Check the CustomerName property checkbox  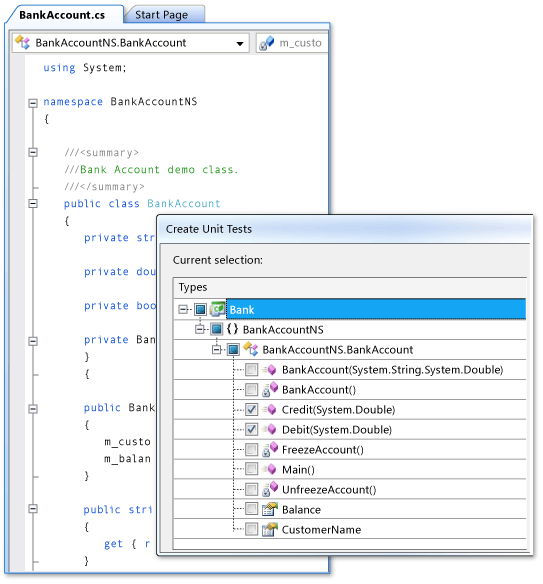(x=251, y=529)
